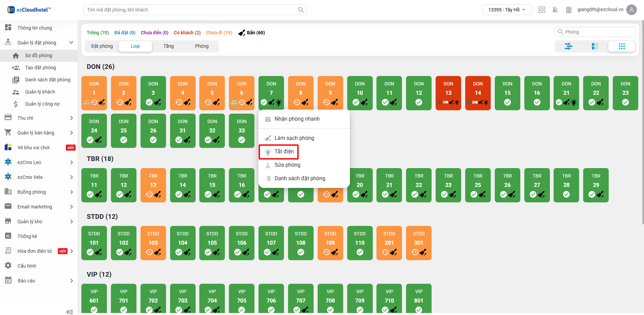Open the clipboard icon in header
This screenshot has width=644, height=315.
click(x=568, y=10)
